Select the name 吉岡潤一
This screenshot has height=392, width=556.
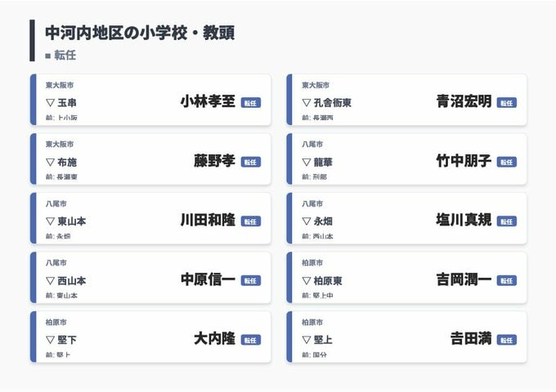pos(464,279)
